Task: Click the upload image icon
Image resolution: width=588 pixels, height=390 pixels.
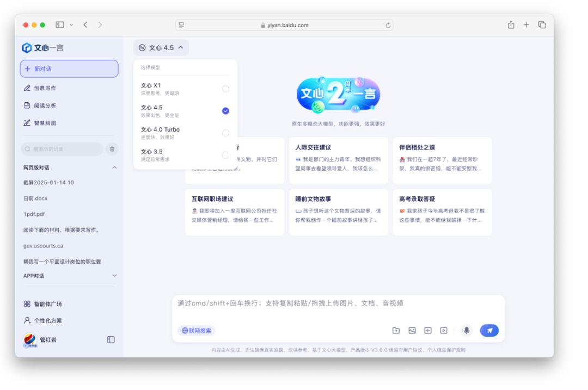Action: (x=412, y=330)
